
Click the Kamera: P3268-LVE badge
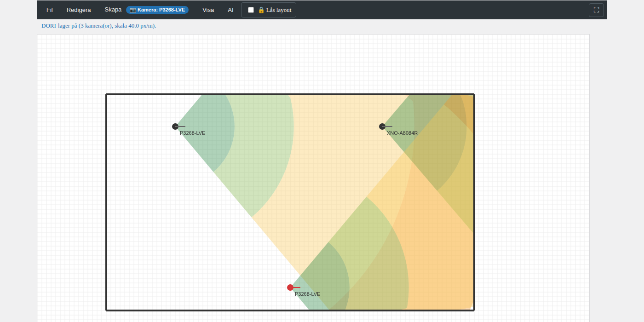(x=157, y=10)
